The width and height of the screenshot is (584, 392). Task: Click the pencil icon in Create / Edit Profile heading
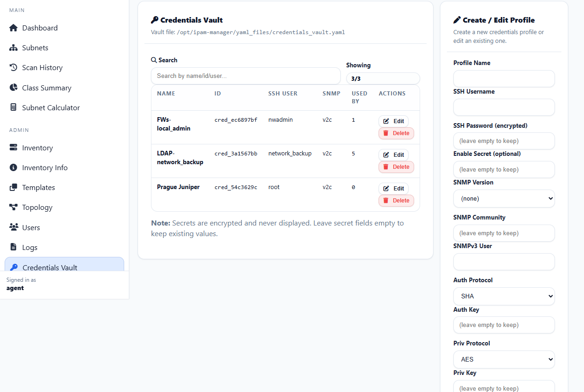[x=457, y=20]
